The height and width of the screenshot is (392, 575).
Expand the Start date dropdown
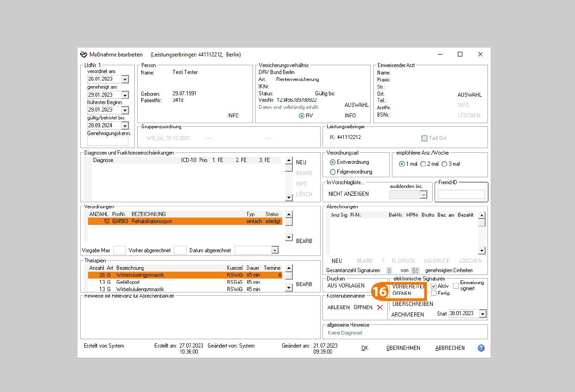[482, 314]
